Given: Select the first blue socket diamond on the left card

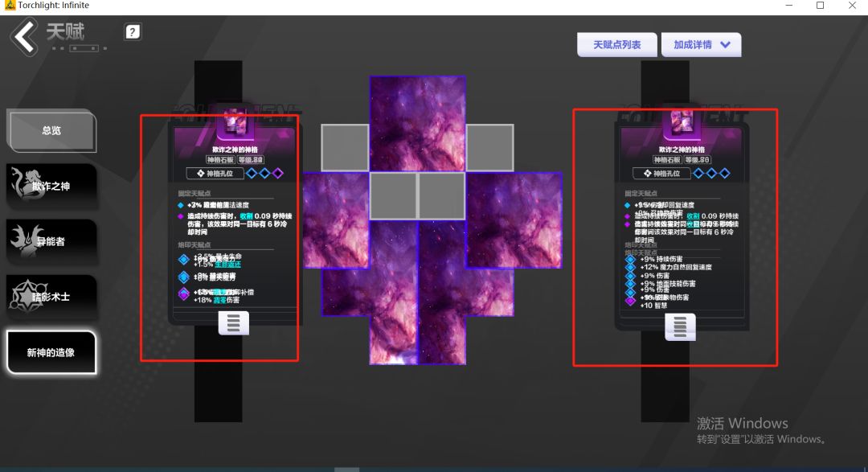Looking at the screenshot, I should [252, 174].
